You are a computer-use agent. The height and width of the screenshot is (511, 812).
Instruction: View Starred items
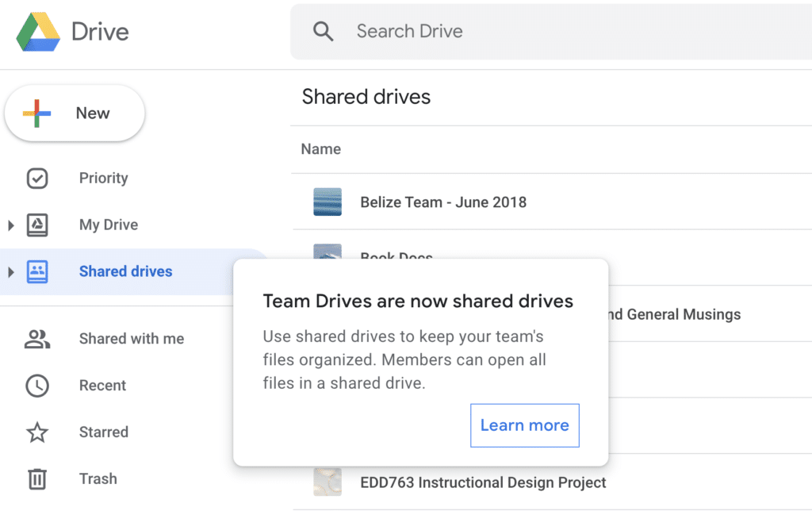[104, 432]
